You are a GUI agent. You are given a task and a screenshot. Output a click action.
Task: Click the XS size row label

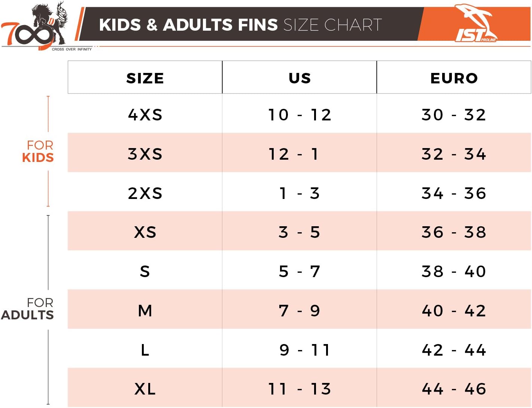point(145,232)
